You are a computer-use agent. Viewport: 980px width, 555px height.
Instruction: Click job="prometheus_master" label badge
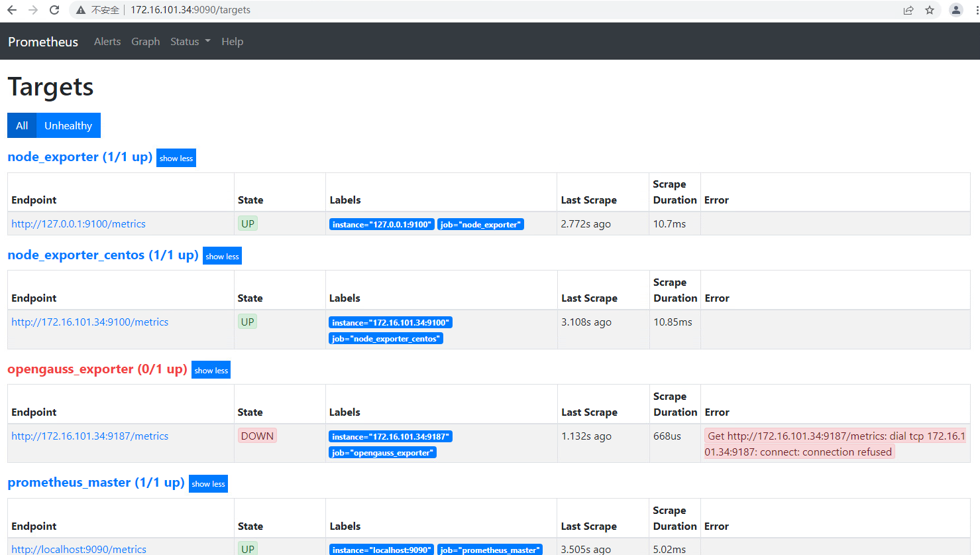(490, 550)
